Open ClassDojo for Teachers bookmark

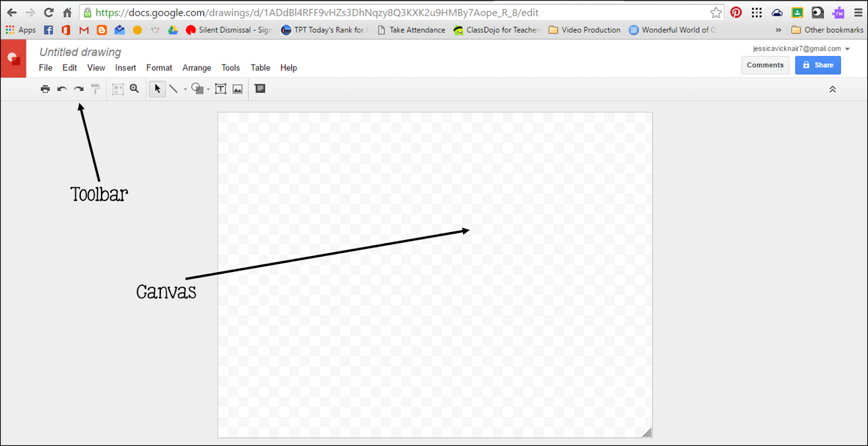coord(497,30)
